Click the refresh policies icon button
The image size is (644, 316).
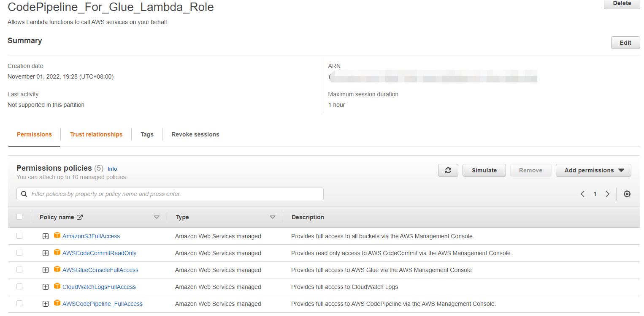448,170
